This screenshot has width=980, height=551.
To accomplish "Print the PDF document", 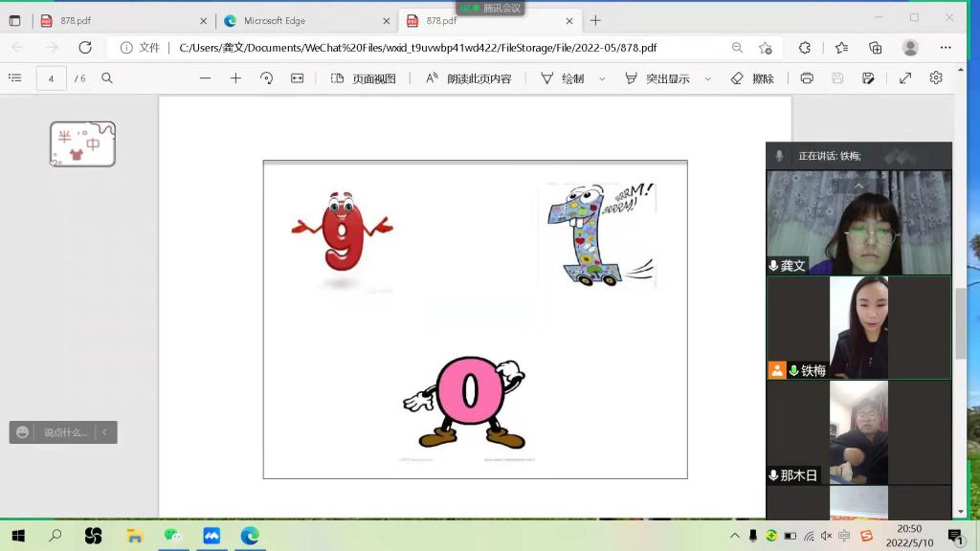I will (x=807, y=78).
